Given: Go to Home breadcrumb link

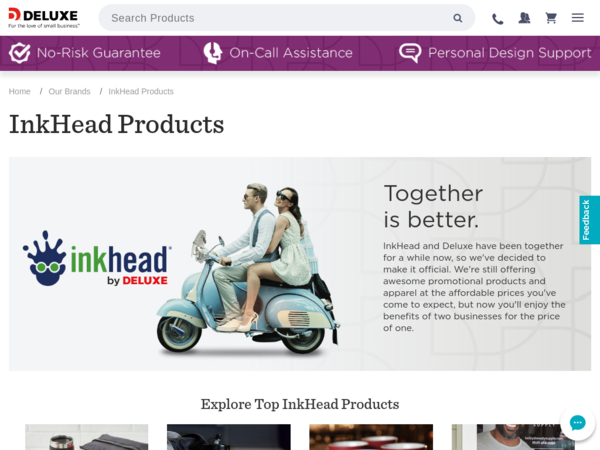Looking at the screenshot, I should click(20, 91).
